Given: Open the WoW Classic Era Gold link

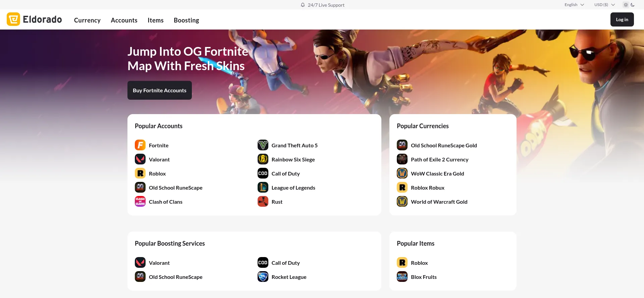Looking at the screenshot, I should click(437, 173).
